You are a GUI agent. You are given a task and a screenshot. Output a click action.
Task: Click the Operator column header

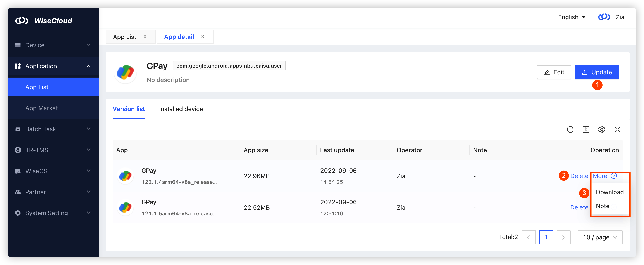click(x=410, y=150)
